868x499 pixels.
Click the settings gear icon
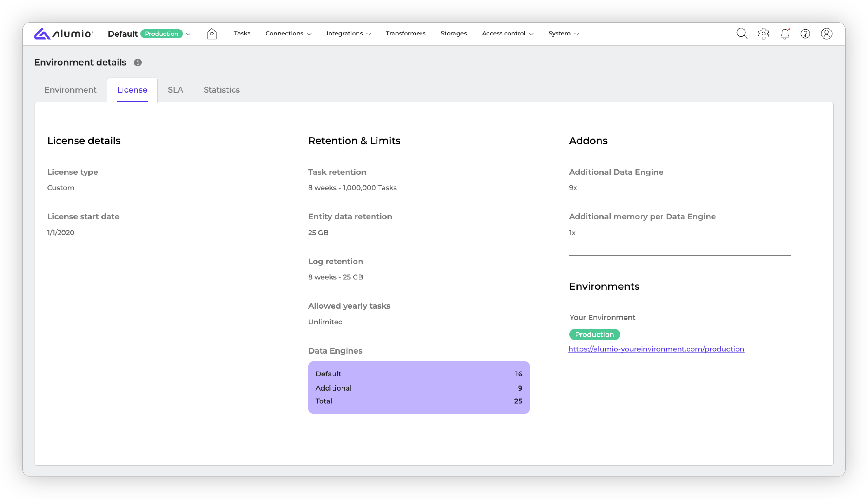763,34
